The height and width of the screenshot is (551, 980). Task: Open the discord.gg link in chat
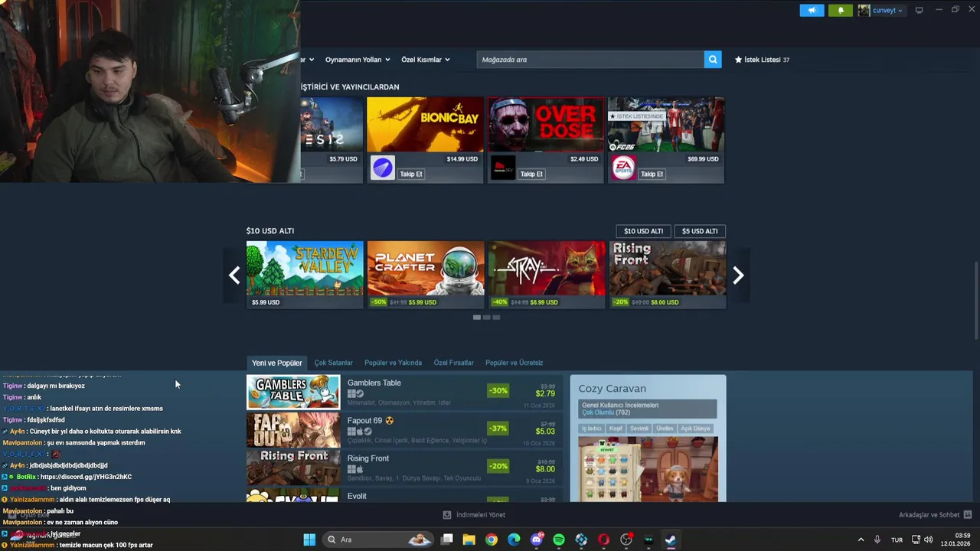86,477
